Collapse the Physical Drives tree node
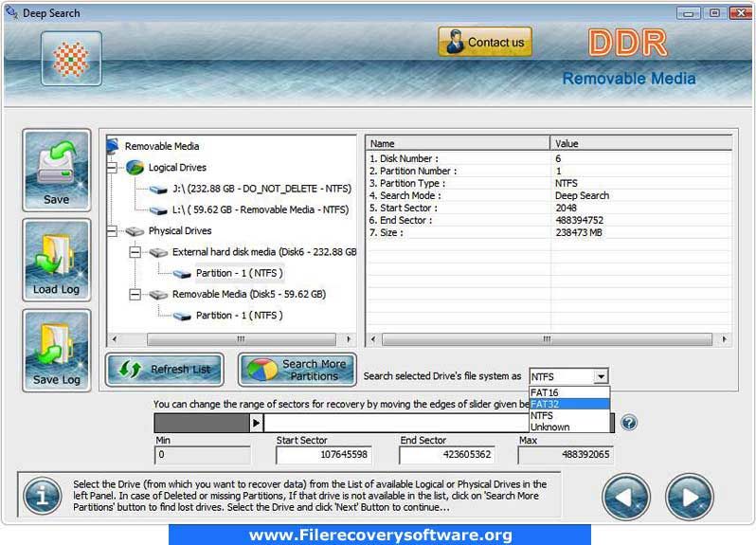The width and height of the screenshot is (756, 545). point(112,231)
